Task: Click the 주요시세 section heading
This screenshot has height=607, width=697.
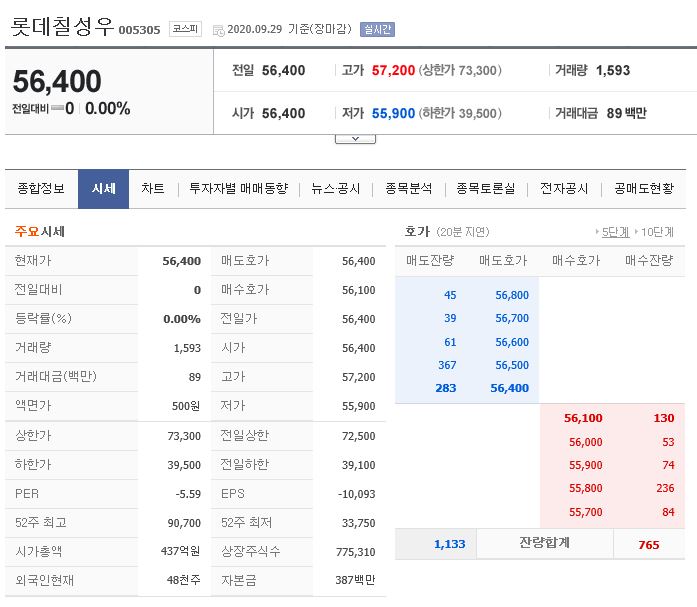Action: [40, 232]
